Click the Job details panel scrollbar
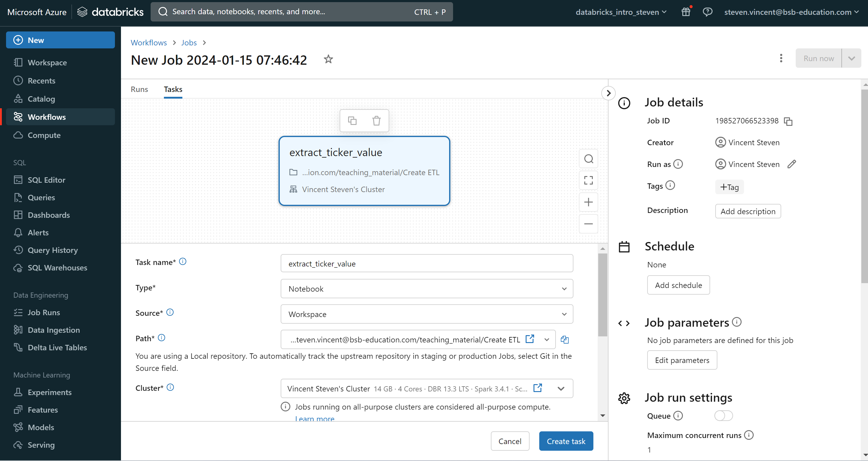This screenshot has height=461, width=868. 864,186
